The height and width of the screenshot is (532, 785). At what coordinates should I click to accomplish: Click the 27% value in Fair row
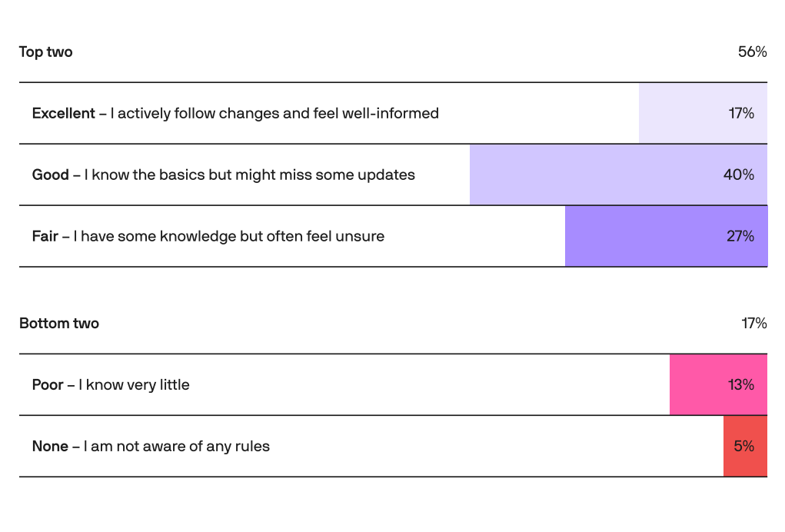[740, 237]
